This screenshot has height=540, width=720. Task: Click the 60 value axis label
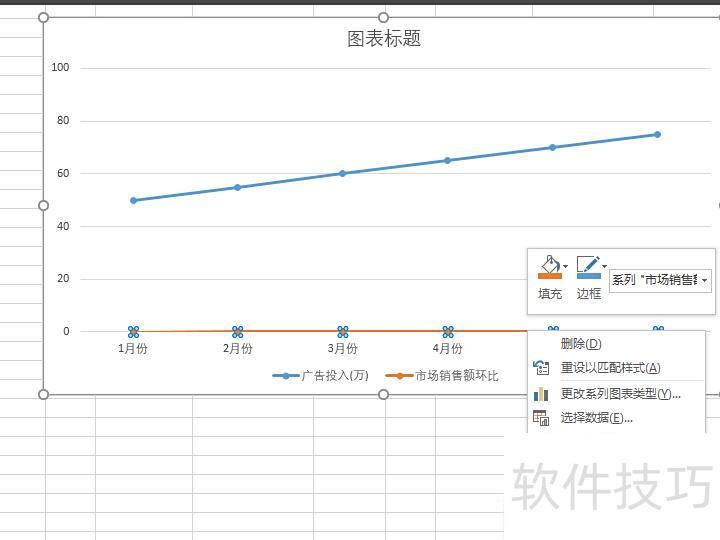(x=63, y=174)
